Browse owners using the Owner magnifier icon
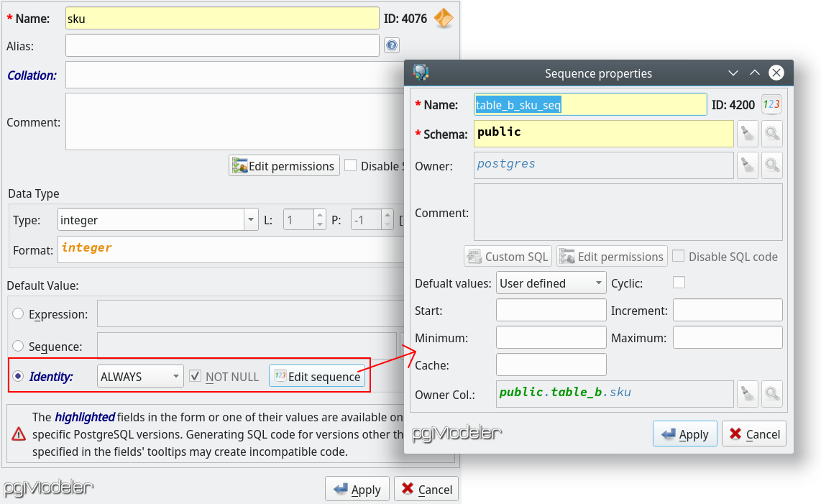This screenshot has width=821, height=504. (x=772, y=165)
